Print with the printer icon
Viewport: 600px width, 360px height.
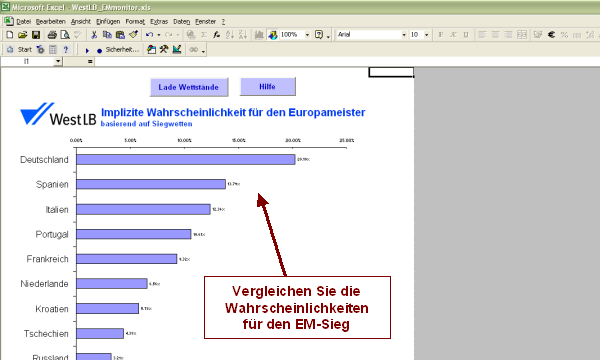52,35
